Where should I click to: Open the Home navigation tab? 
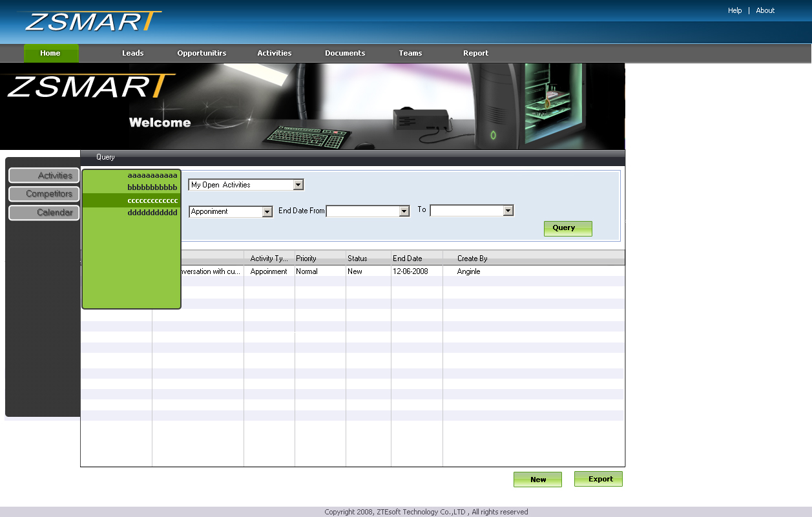click(50, 53)
